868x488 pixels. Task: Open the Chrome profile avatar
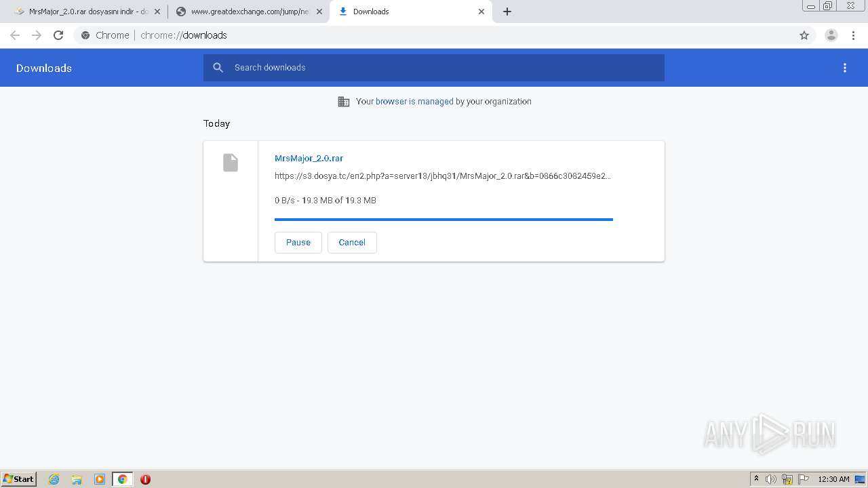(831, 35)
